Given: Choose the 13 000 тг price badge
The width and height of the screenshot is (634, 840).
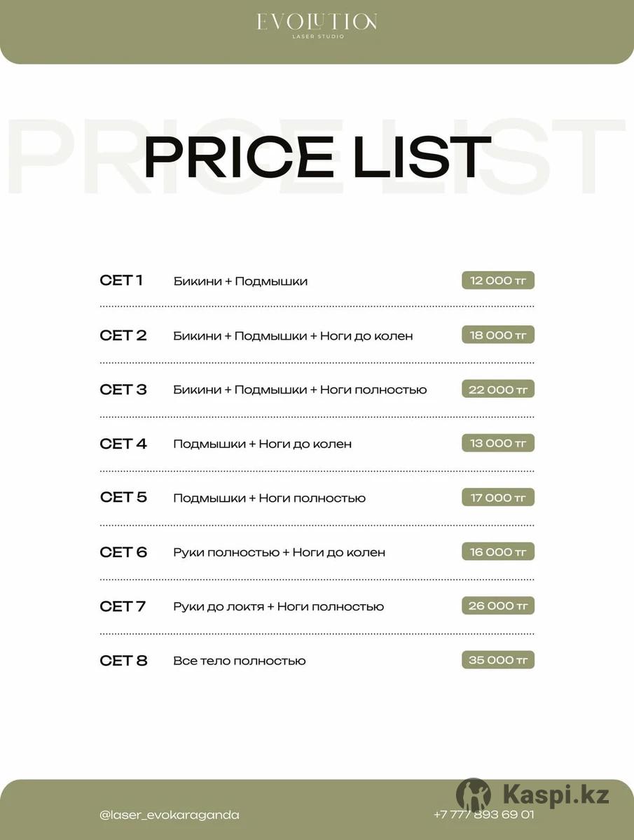Looking at the screenshot, I should (x=498, y=443).
